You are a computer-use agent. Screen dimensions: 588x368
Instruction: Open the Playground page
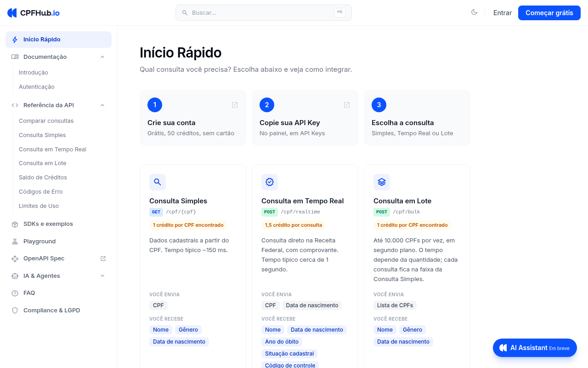tap(40, 241)
